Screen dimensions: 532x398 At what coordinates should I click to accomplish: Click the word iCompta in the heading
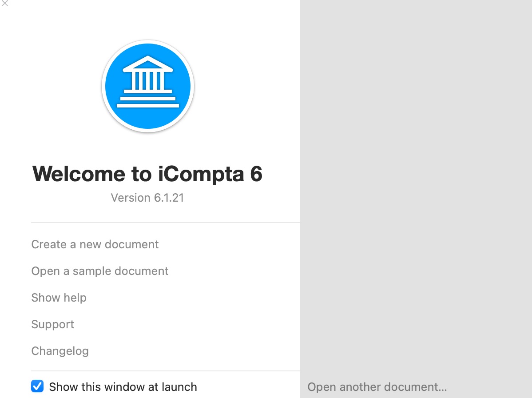pos(201,174)
